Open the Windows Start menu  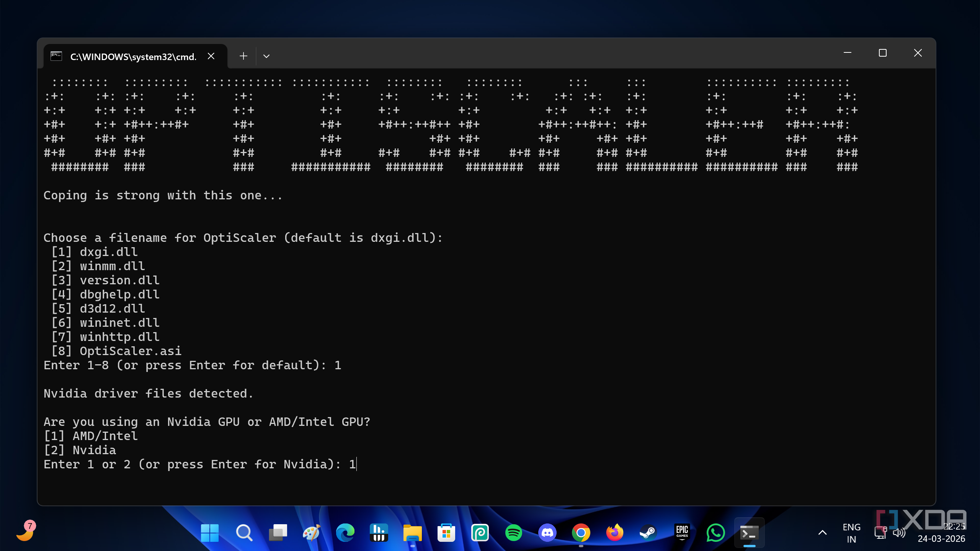210,533
